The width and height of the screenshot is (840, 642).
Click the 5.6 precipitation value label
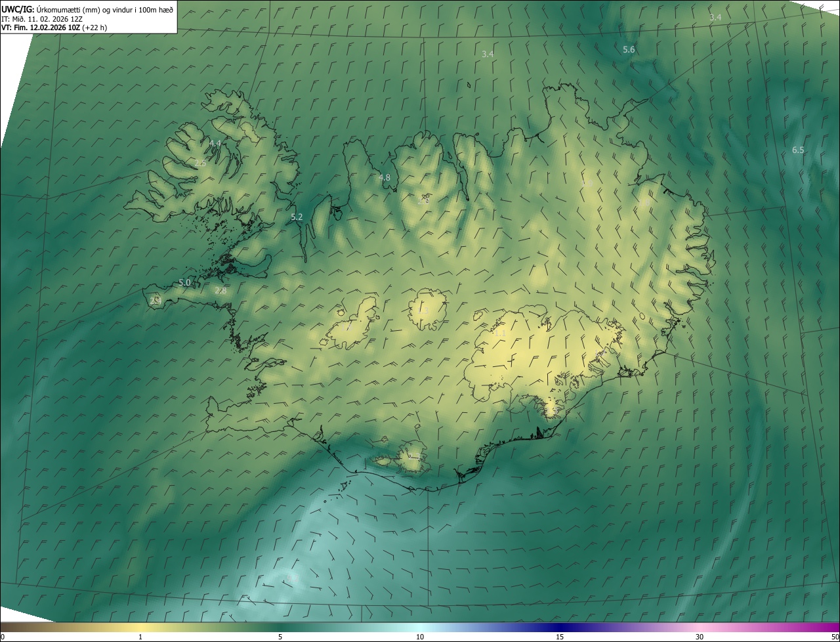(629, 50)
